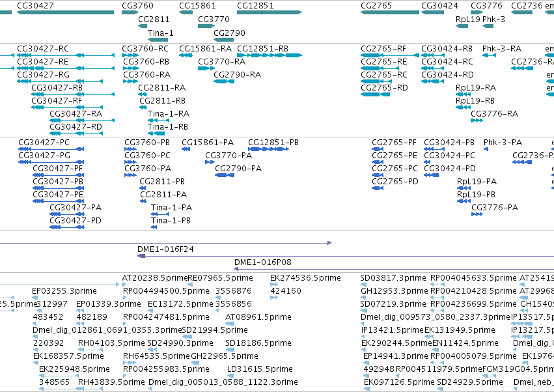Select EST AT20238.5prime
This screenshot has width=554, height=392.
pyautogui.click(x=154, y=278)
